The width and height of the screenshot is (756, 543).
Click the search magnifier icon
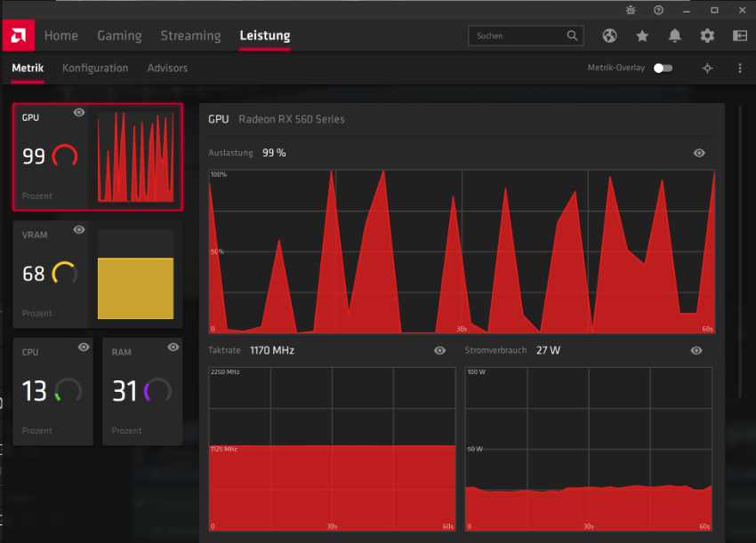click(572, 36)
